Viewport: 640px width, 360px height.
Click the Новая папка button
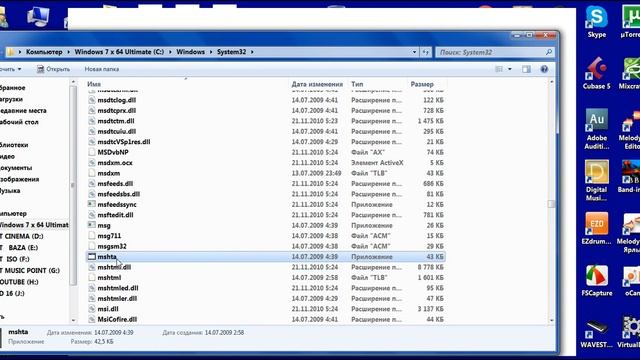(x=102, y=69)
